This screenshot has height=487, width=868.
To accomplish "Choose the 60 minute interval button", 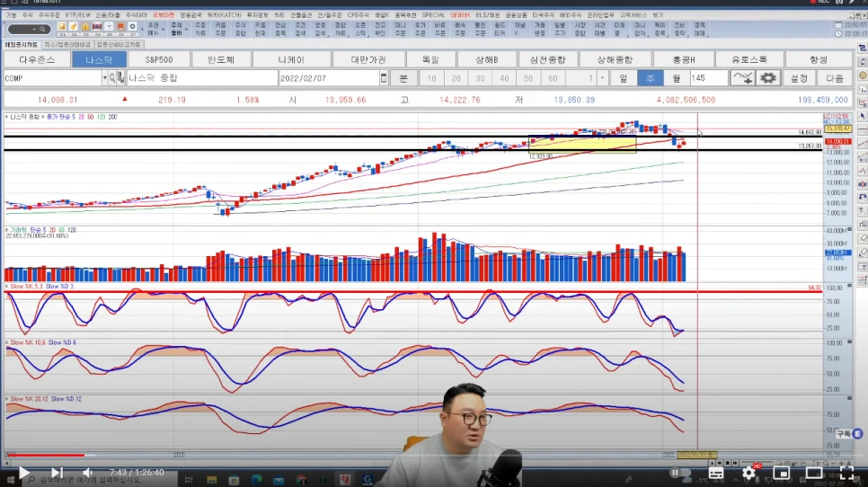I will [x=553, y=78].
